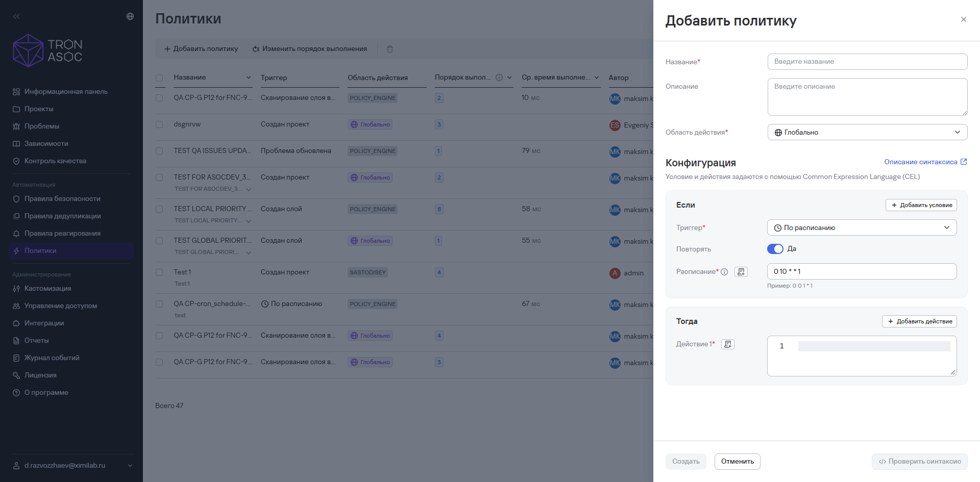Check TEST GLOBAL PRIORIT... row checkbox
The width and height of the screenshot is (980, 482).
point(159,241)
